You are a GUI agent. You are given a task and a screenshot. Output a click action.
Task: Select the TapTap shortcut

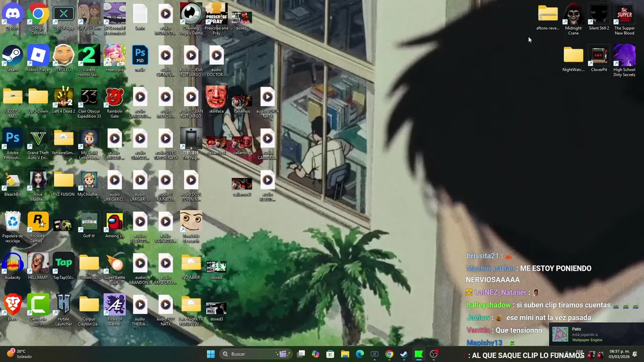(63, 266)
